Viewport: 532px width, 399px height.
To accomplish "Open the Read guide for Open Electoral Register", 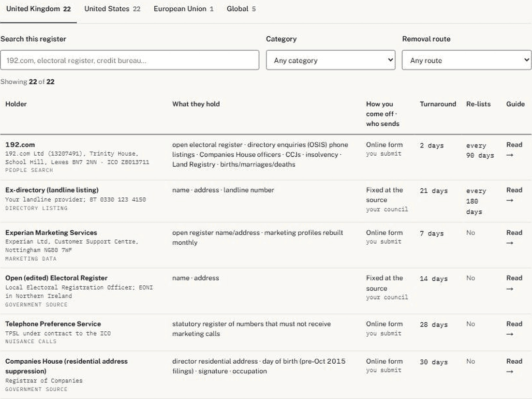I will (x=514, y=283).
